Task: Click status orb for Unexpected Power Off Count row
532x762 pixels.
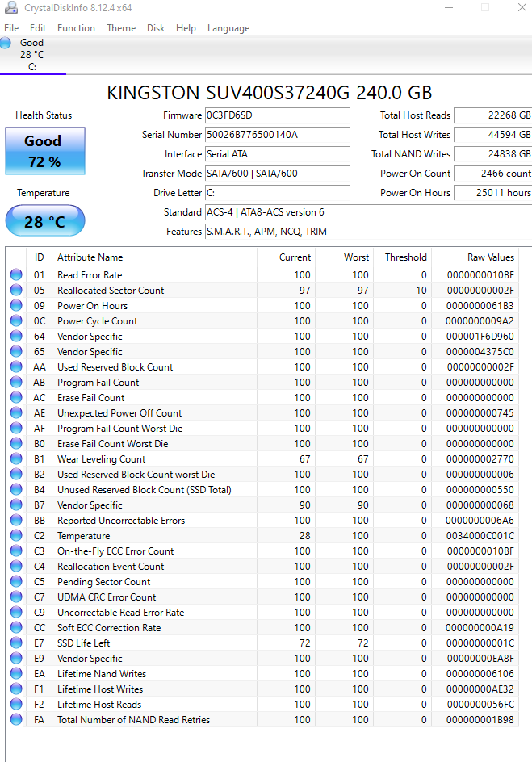Action: [16, 412]
